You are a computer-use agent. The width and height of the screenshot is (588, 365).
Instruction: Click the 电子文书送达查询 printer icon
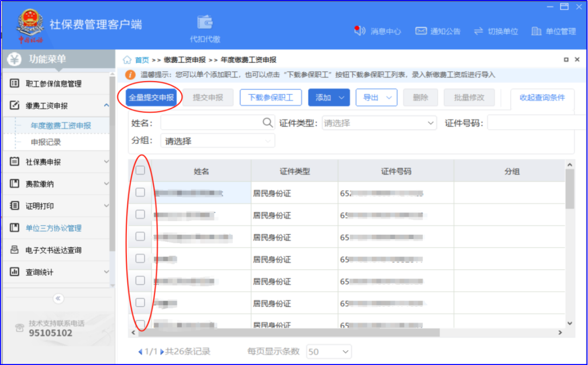coord(14,250)
